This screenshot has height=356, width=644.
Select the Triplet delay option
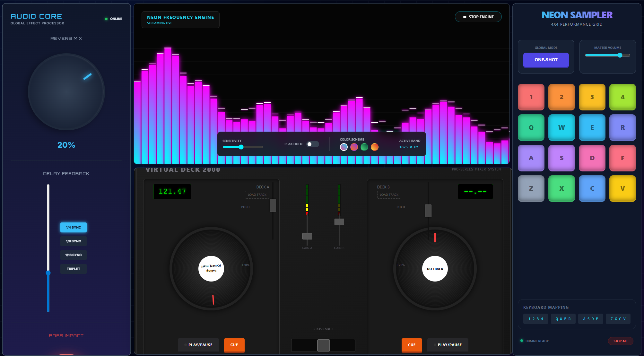click(x=74, y=269)
